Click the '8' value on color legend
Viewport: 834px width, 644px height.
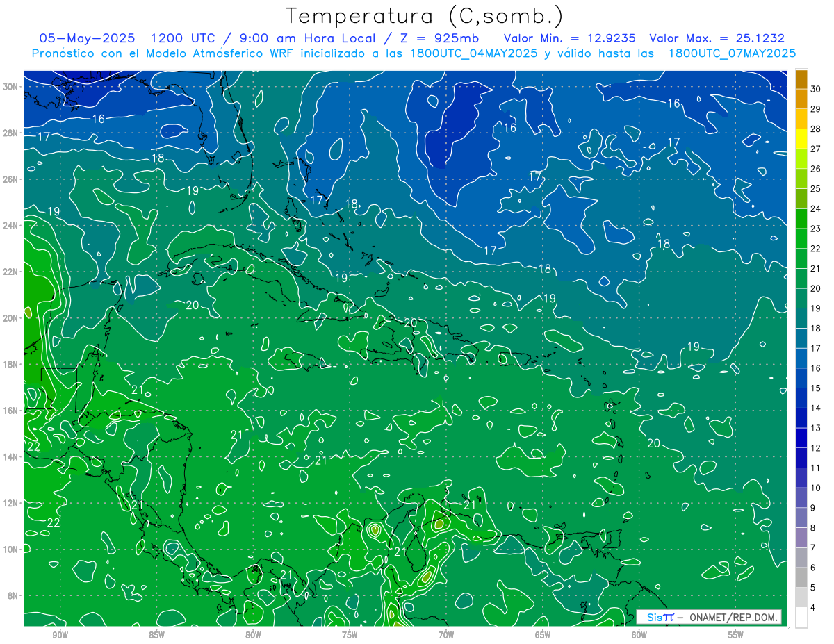click(x=813, y=528)
